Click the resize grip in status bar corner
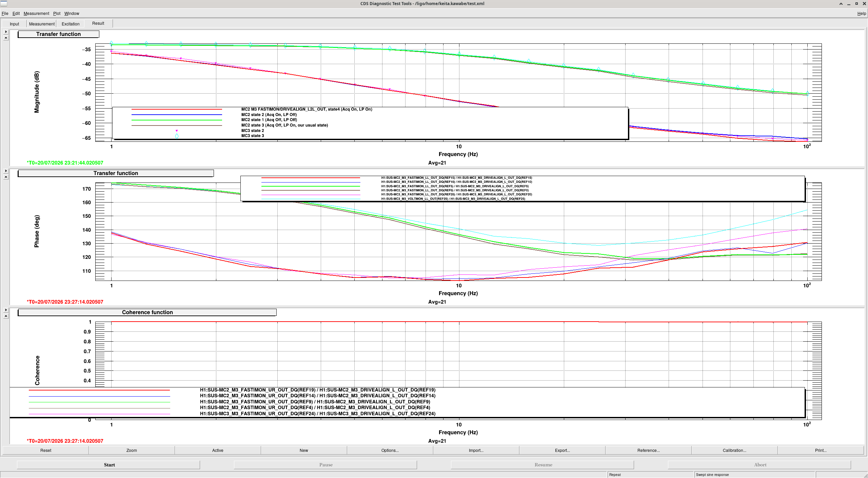868x478 pixels. tap(864, 475)
